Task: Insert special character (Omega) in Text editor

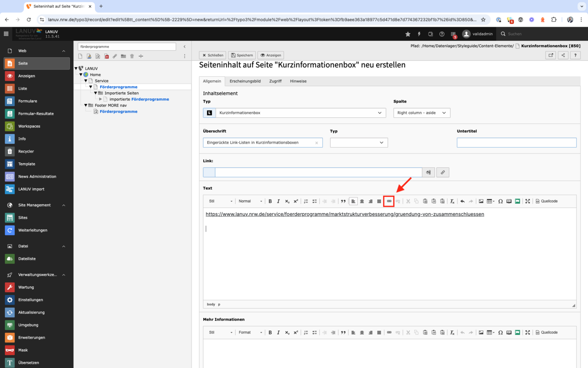Action: coord(500,201)
